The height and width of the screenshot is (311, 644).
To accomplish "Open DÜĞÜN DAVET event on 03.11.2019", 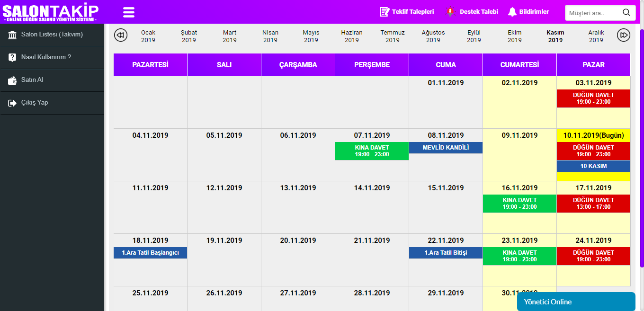I will (x=593, y=98).
